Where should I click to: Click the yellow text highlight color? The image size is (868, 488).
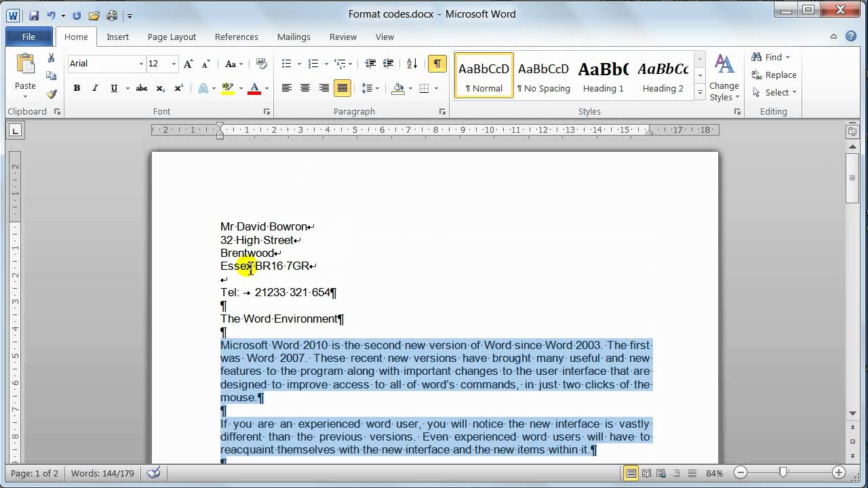click(228, 88)
